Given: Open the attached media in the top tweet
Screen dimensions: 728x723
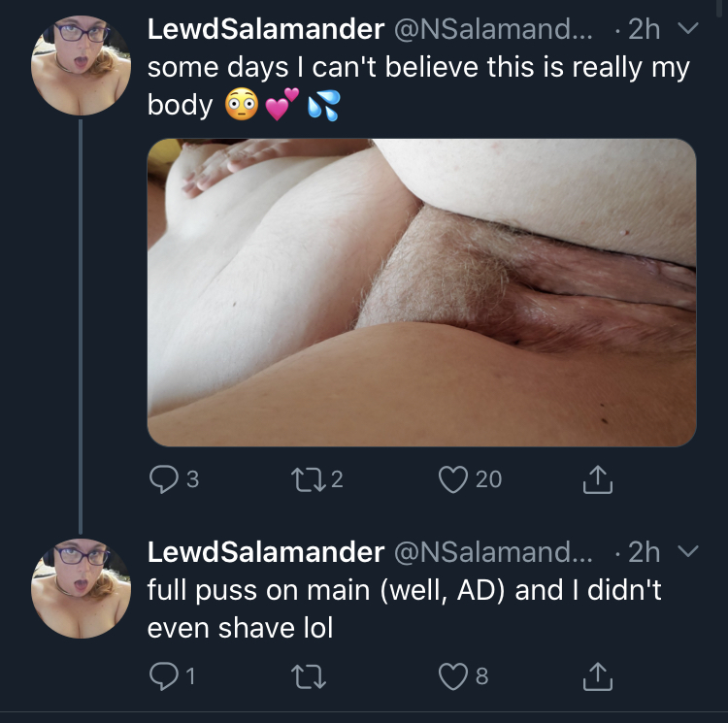Looking at the screenshot, I should click(421, 293).
